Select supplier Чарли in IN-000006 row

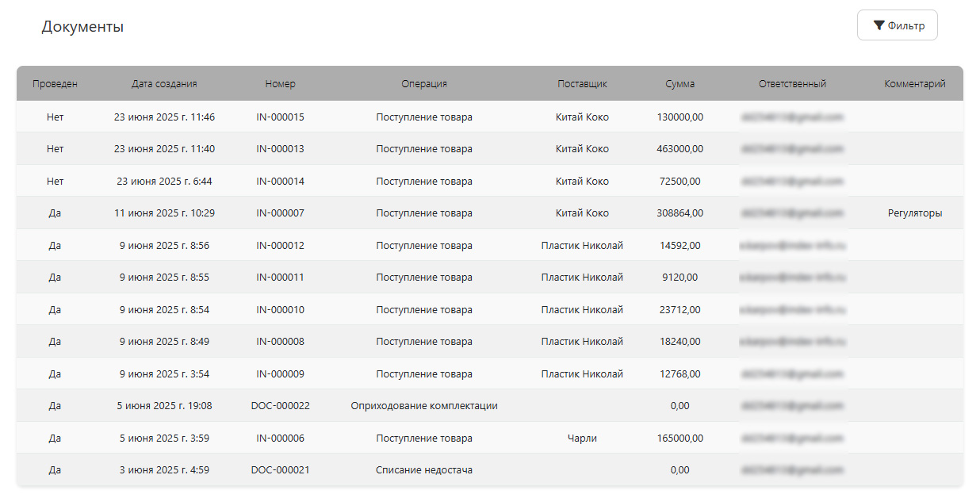pos(582,438)
